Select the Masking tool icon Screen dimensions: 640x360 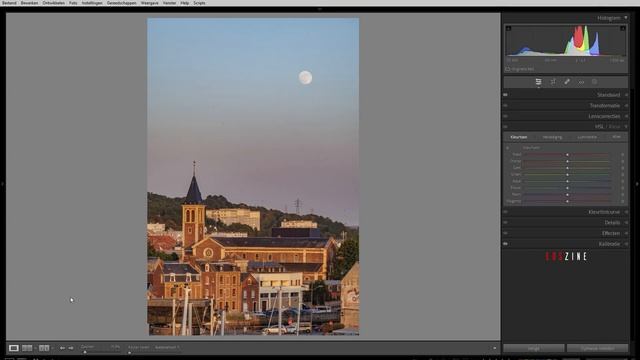pyautogui.click(x=595, y=82)
